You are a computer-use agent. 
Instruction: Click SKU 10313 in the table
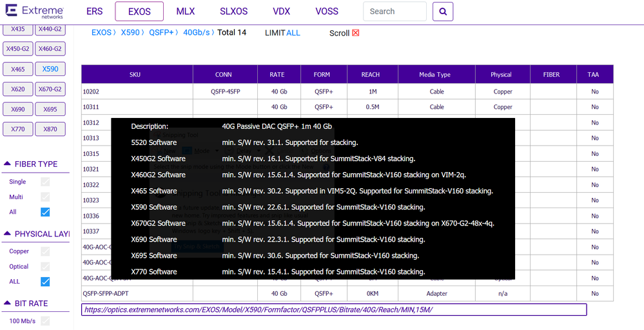click(91, 138)
